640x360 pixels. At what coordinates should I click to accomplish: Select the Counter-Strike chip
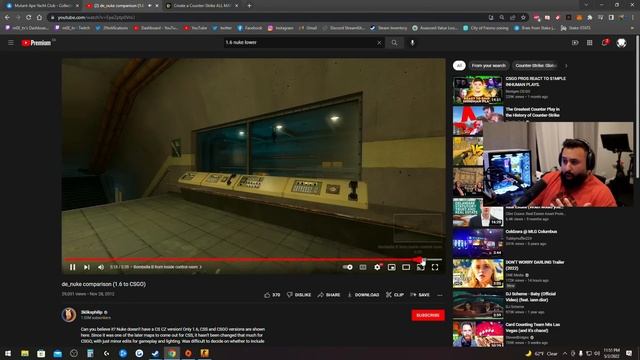(x=536, y=65)
